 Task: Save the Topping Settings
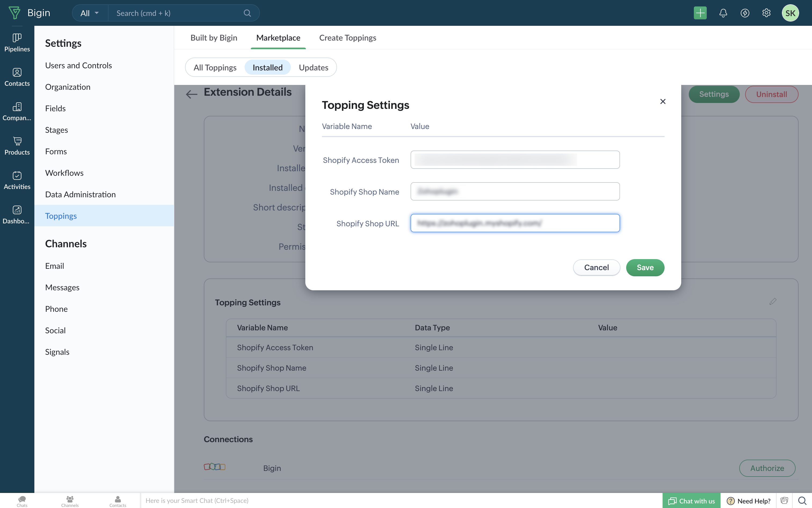(645, 267)
